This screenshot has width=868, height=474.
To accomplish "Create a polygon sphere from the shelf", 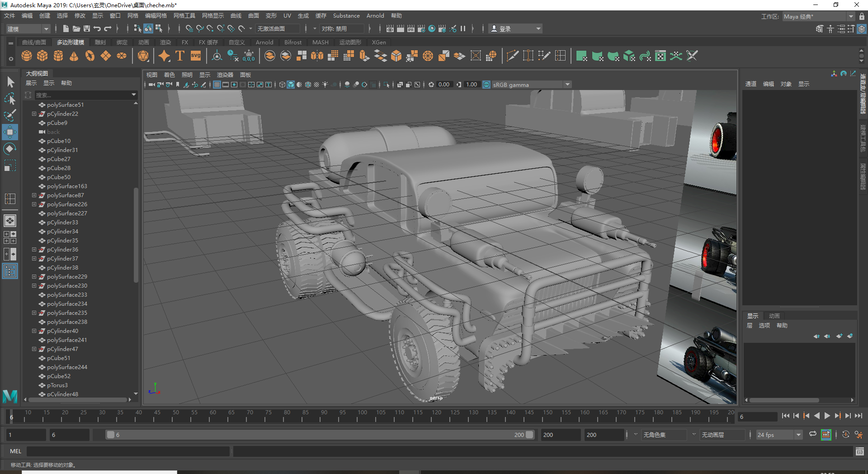I will pyautogui.click(x=27, y=56).
